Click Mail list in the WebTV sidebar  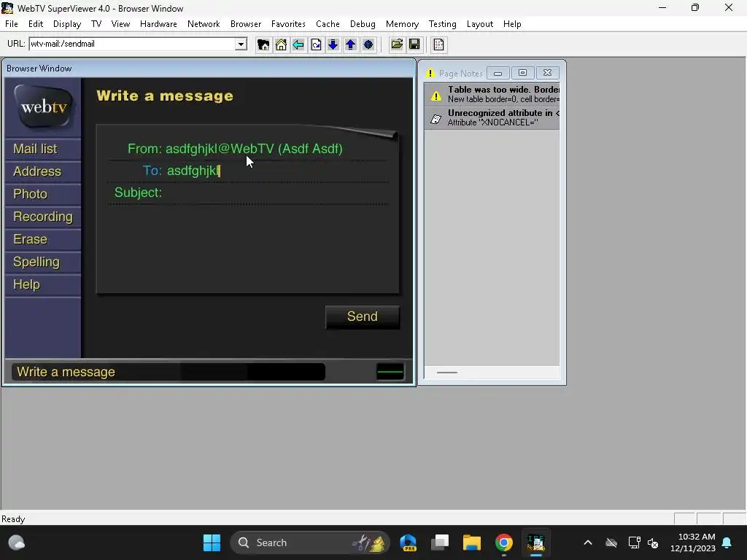(43, 149)
